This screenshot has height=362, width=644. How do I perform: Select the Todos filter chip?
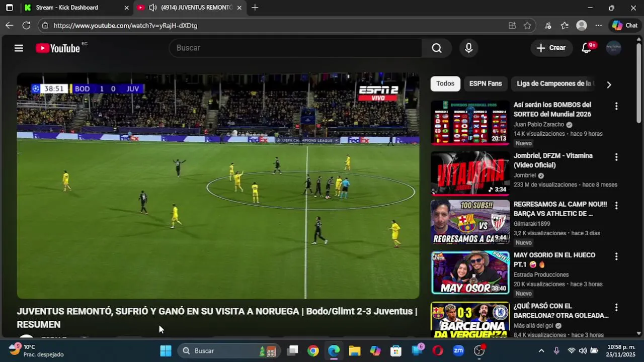click(445, 83)
